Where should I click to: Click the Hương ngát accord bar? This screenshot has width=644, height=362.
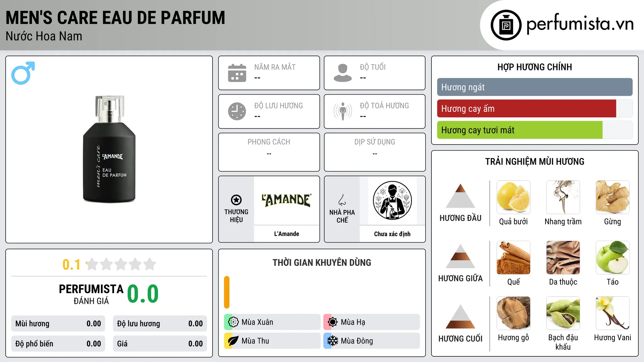pos(535,87)
